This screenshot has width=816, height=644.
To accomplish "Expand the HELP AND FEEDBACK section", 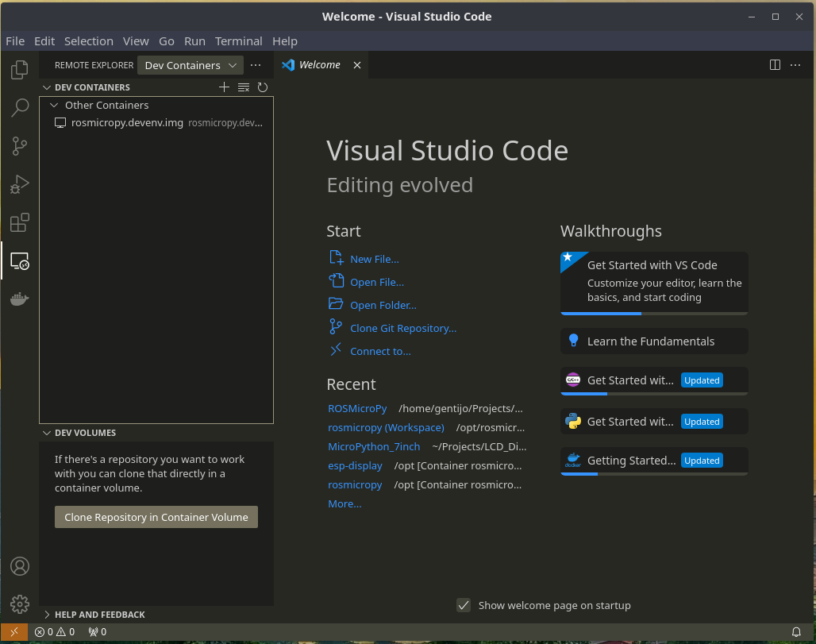I will (x=47, y=615).
